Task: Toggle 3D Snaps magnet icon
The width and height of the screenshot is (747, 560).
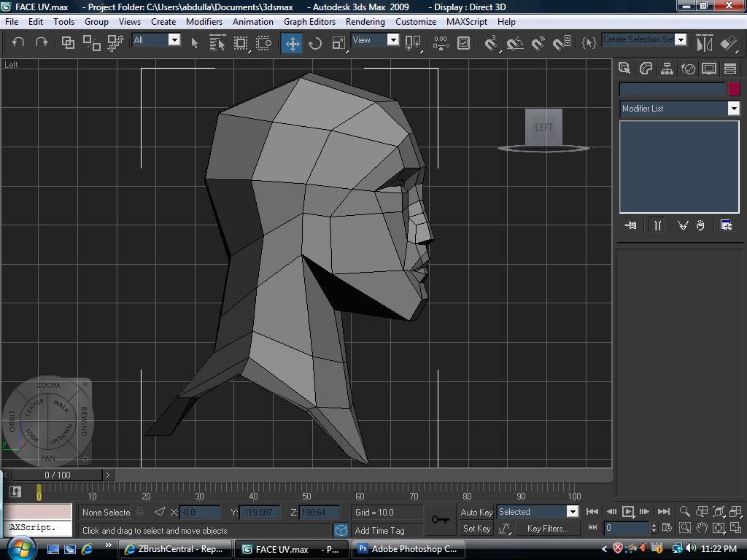Action: pos(491,43)
